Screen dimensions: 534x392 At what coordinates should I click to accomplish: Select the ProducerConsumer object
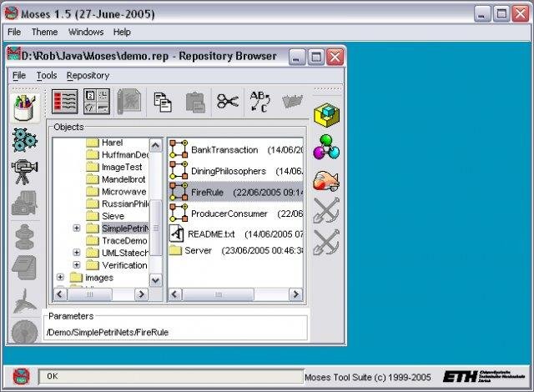(235, 214)
